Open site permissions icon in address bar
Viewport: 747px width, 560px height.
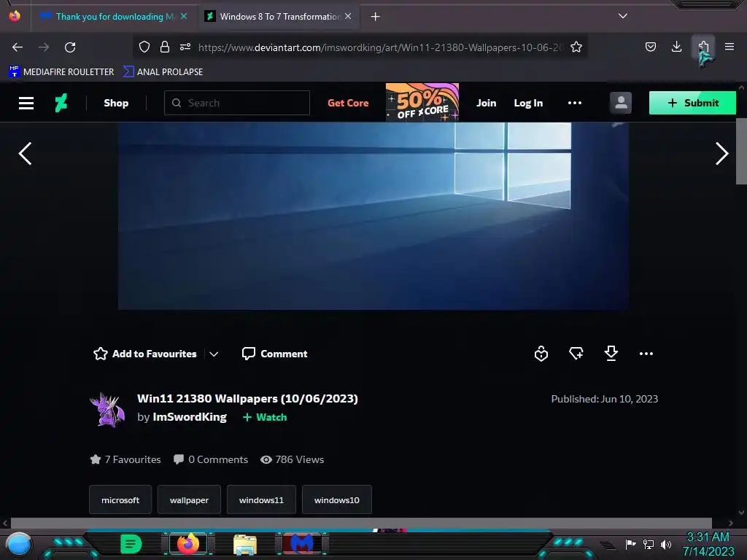click(x=185, y=47)
